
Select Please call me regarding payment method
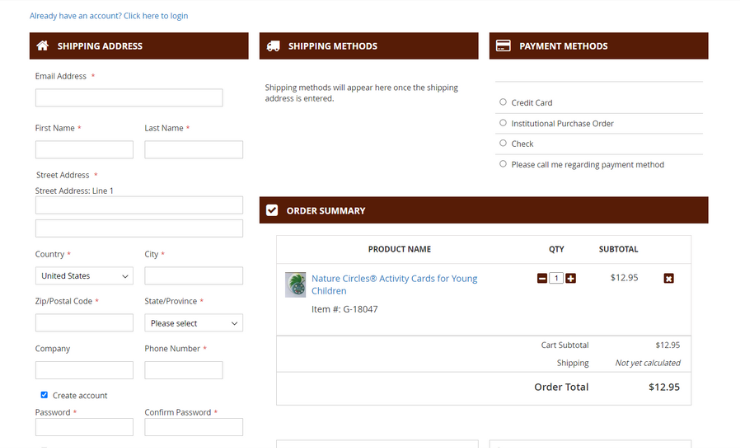coord(503,164)
